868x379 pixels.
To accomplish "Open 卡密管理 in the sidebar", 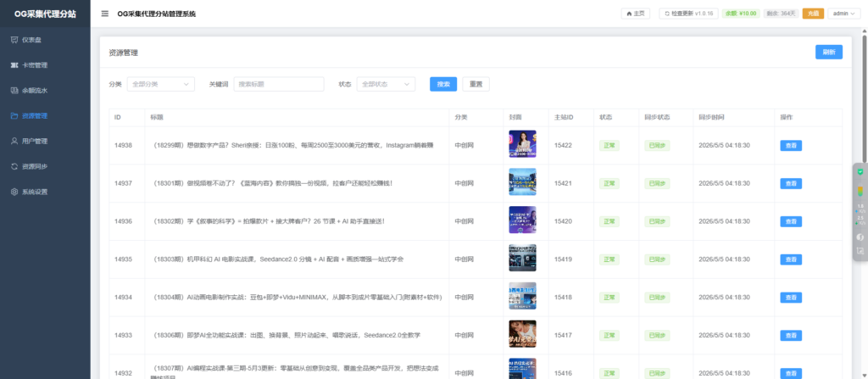I will [x=45, y=65].
